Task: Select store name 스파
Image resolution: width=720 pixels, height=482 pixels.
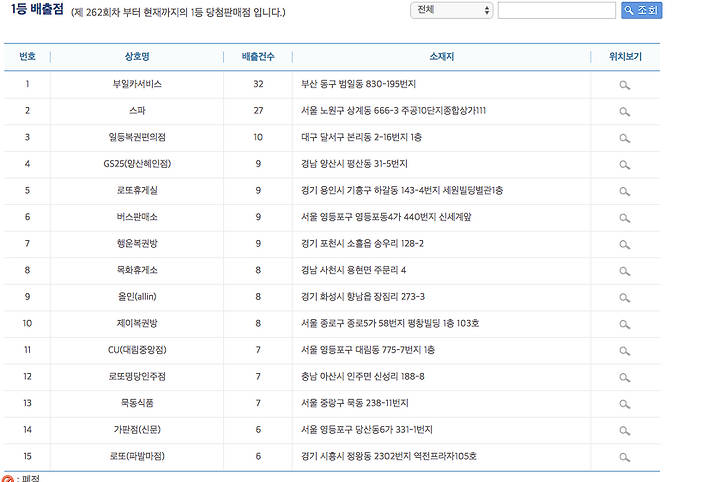Action: tap(137, 111)
